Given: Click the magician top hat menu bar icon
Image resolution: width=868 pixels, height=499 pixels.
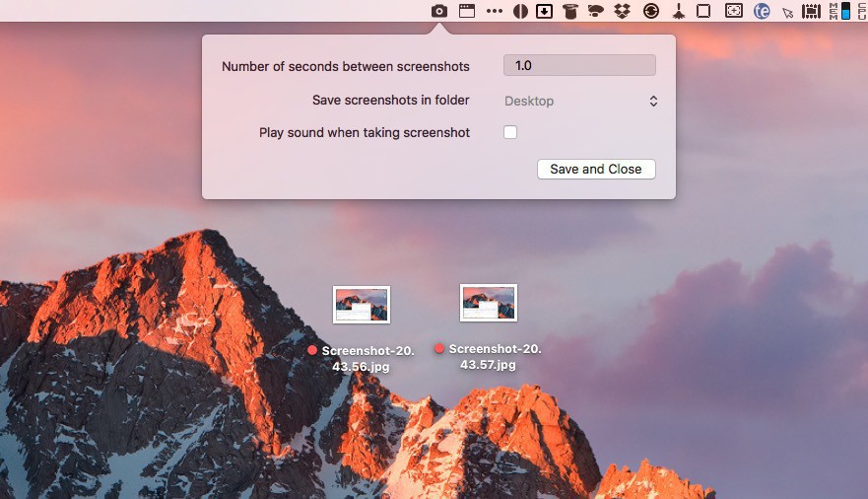Looking at the screenshot, I should click(x=570, y=11).
